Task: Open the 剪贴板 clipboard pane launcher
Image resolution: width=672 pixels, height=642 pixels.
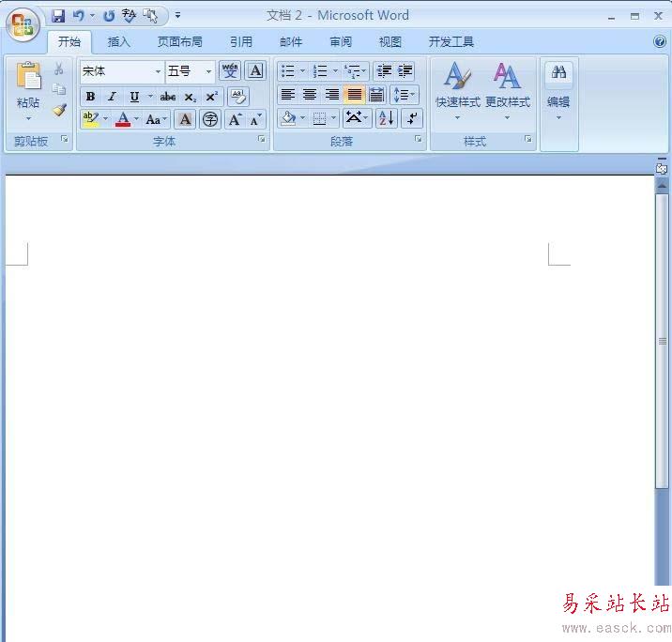Action: click(64, 138)
